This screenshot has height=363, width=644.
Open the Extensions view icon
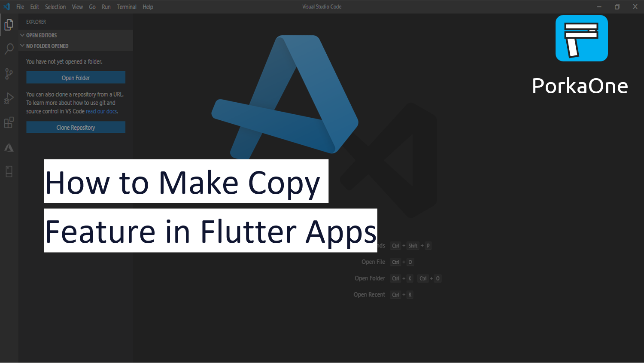[x=9, y=123]
